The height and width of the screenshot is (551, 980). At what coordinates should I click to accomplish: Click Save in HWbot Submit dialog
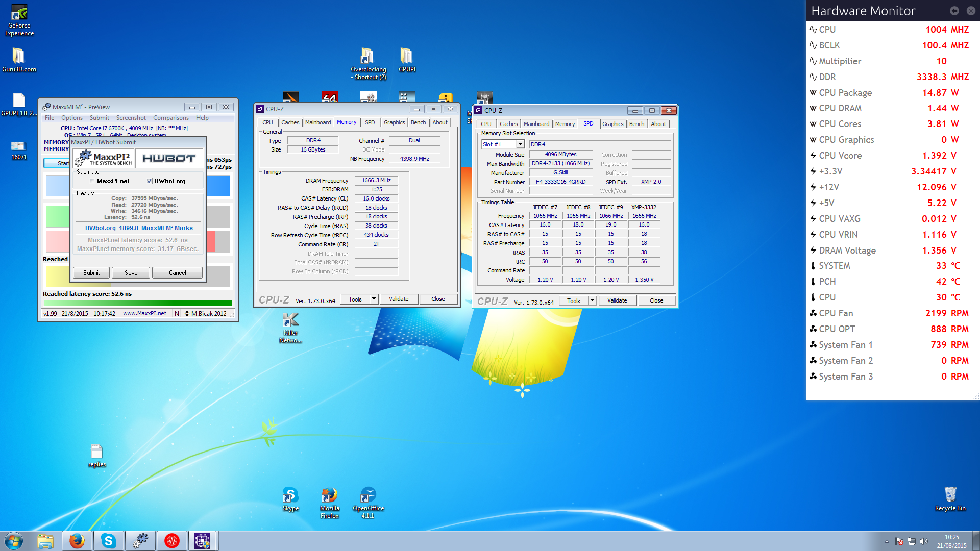131,273
